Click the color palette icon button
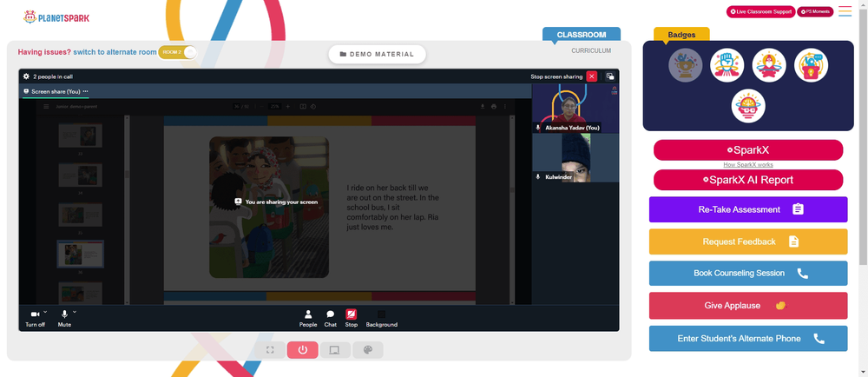The image size is (868, 377). tap(368, 350)
